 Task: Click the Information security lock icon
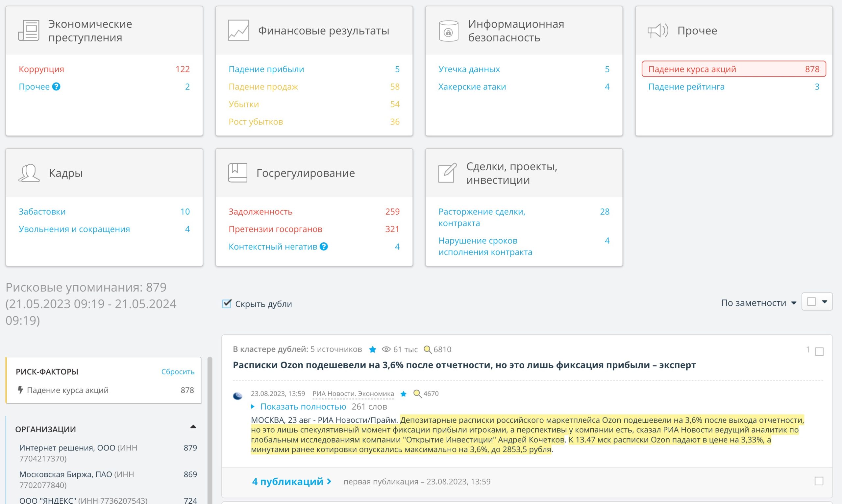(448, 31)
